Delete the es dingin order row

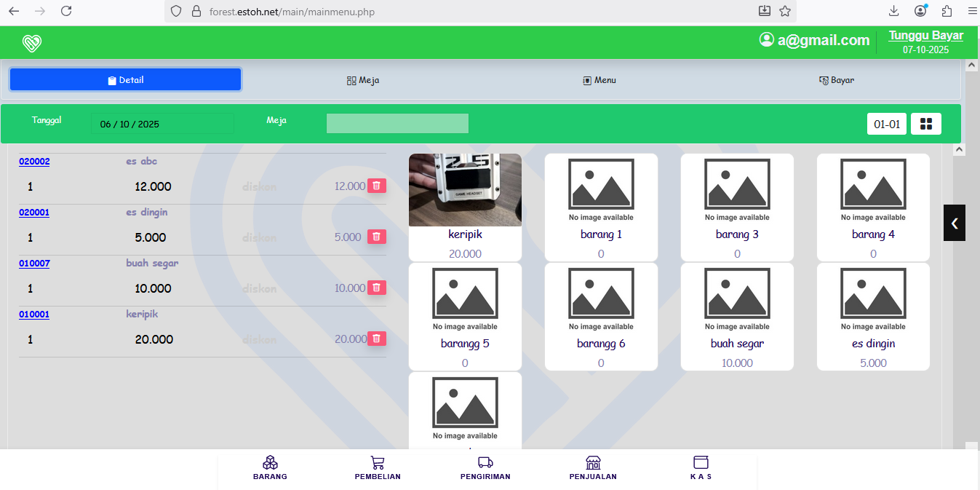tap(376, 237)
